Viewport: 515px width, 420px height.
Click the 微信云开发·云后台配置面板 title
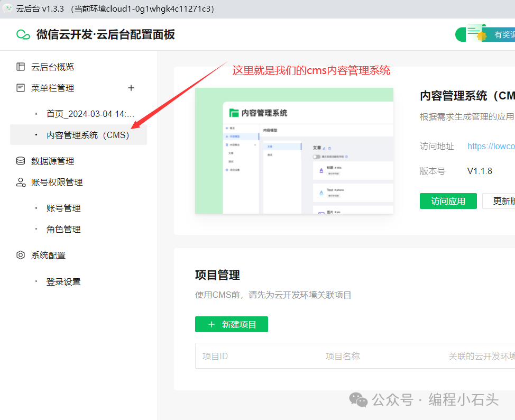105,34
